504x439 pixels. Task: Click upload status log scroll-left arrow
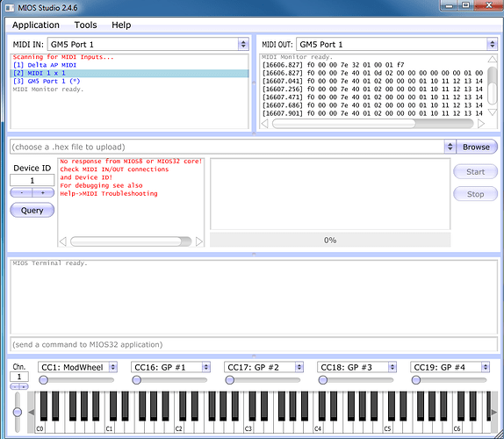pyautogui.click(x=63, y=241)
